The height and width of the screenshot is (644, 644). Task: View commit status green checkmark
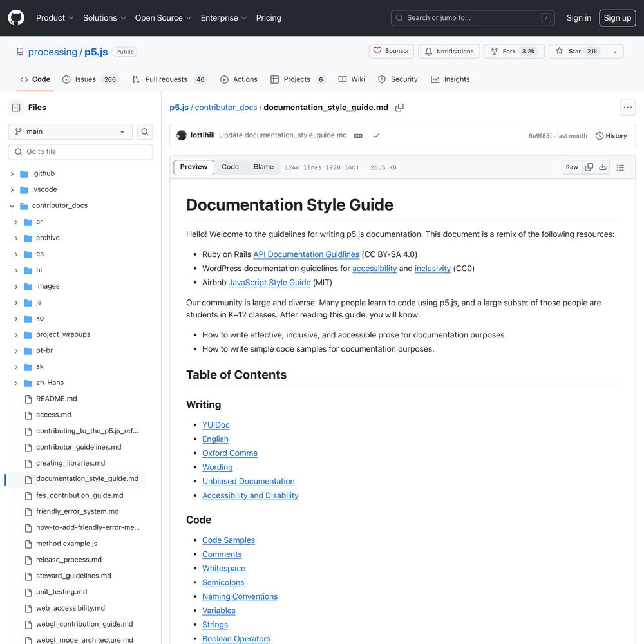pos(376,135)
